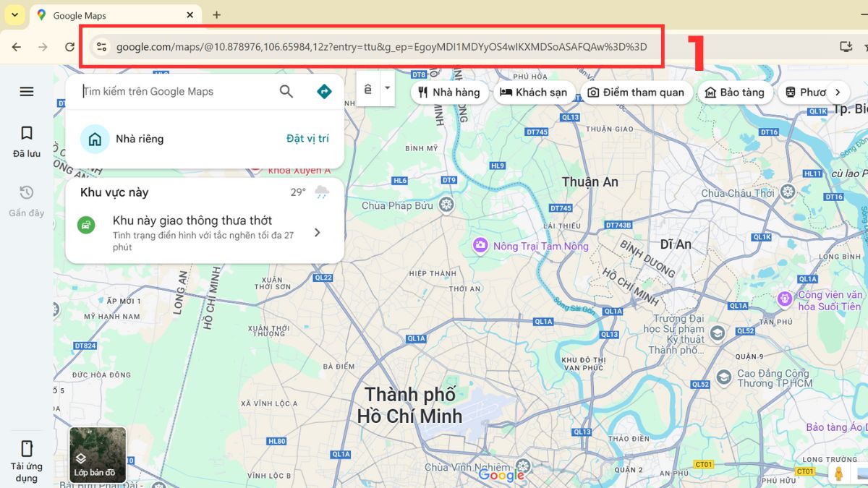
Task: Open the Google Maps hamburger menu
Action: pos(27,92)
